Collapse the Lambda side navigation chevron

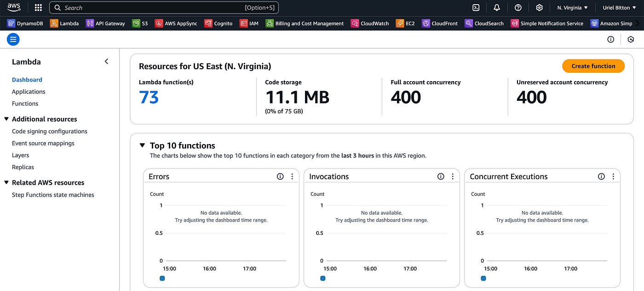click(x=106, y=61)
